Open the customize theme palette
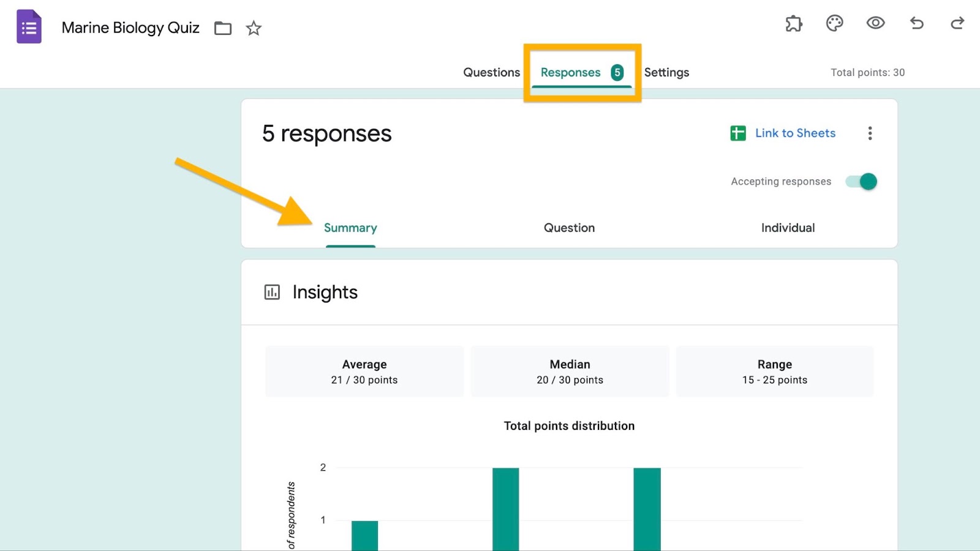 pyautogui.click(x=834, y=24)
